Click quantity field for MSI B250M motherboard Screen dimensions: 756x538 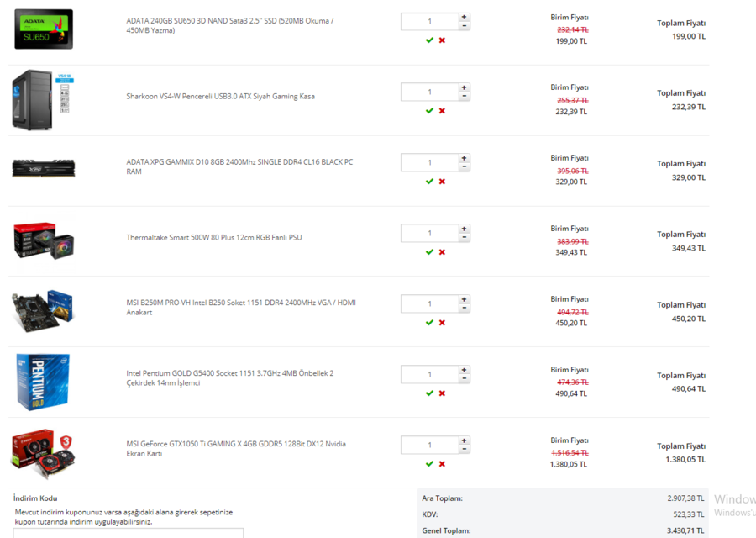point(429,303)
